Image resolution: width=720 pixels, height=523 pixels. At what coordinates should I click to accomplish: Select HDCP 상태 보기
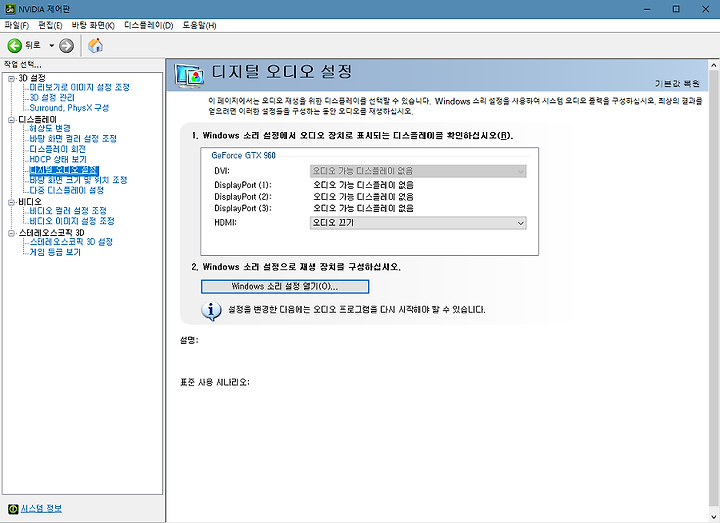(58, 159)
